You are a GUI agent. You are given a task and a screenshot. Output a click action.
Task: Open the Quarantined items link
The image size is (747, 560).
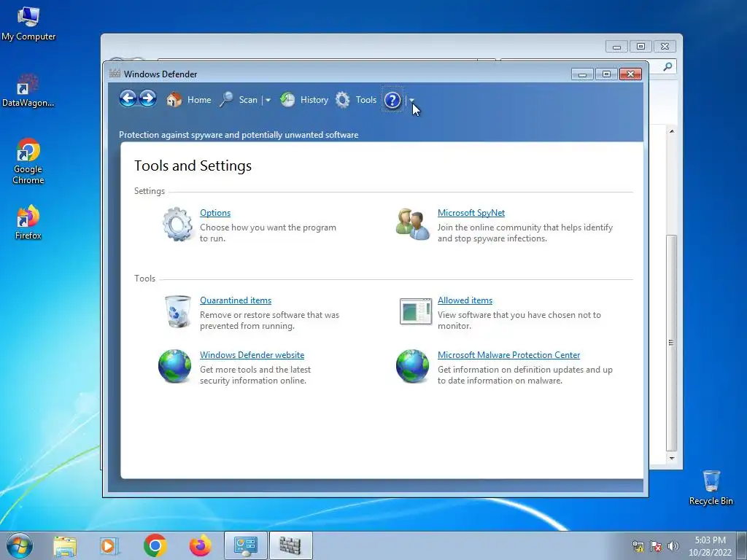point(236,300)
